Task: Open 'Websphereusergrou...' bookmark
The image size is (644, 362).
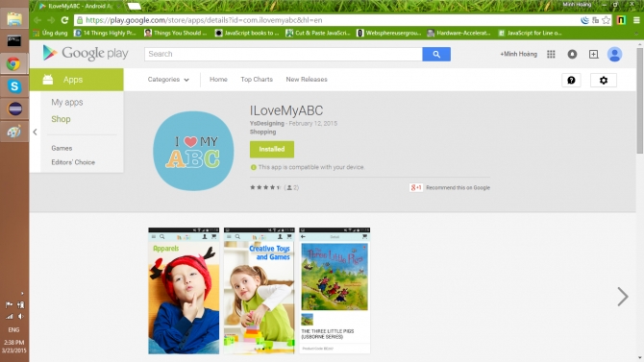Action: (388, 34)
